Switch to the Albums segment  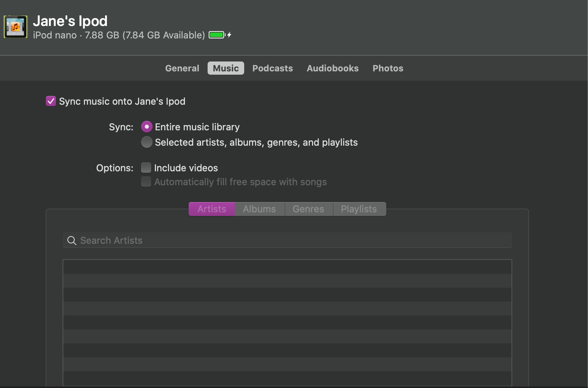coord(260,209)
